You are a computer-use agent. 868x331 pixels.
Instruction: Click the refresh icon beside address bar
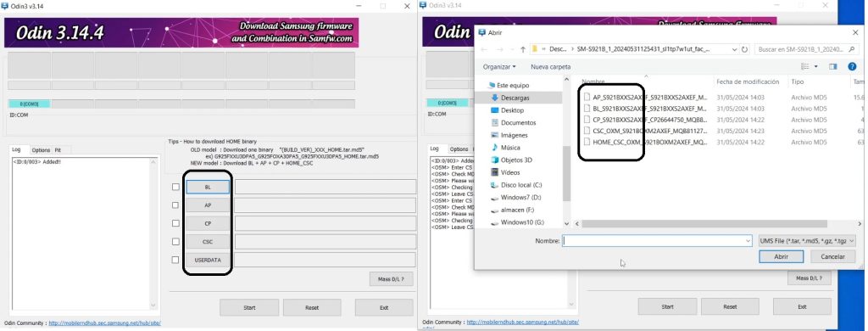coord(744,49)
